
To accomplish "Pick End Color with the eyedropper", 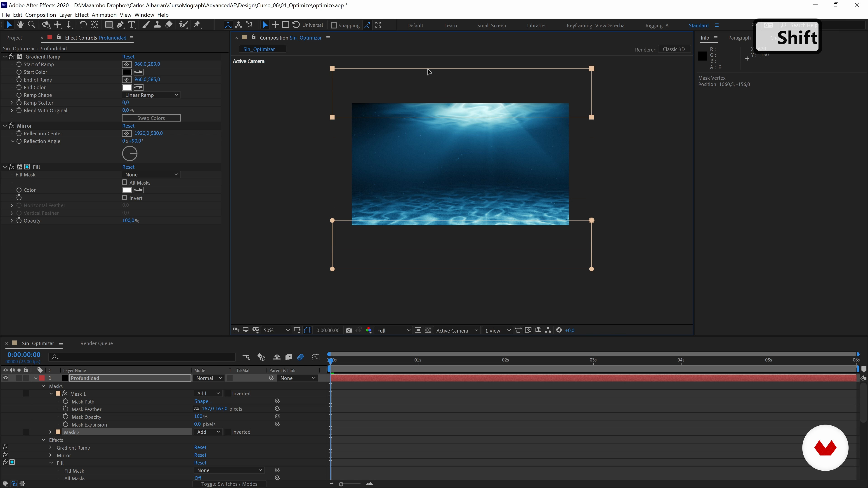I will [x=138, y=88].
